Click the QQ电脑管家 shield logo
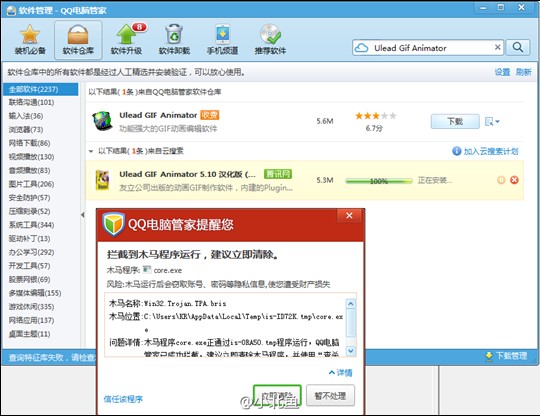 [113, 224]
